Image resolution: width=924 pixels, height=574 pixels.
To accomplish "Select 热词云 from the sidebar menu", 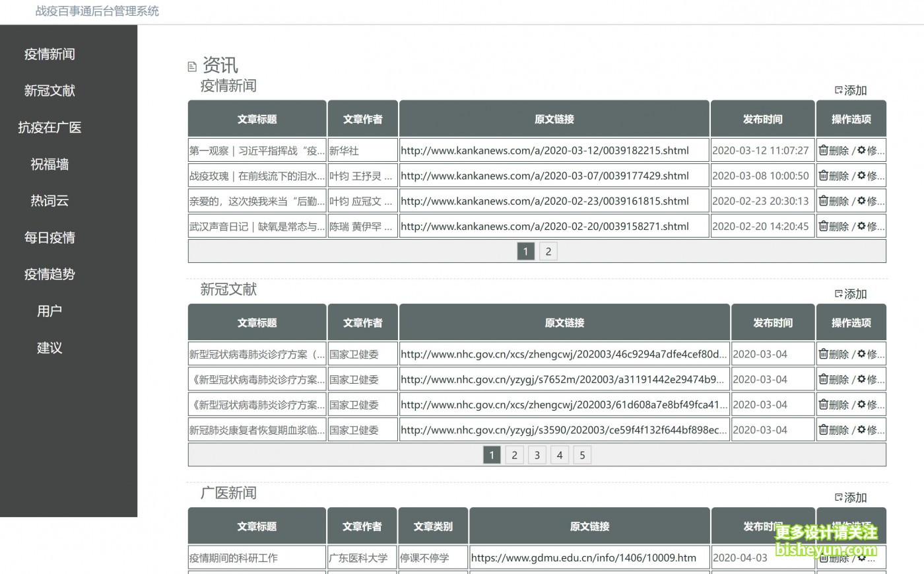I will 49,201.
